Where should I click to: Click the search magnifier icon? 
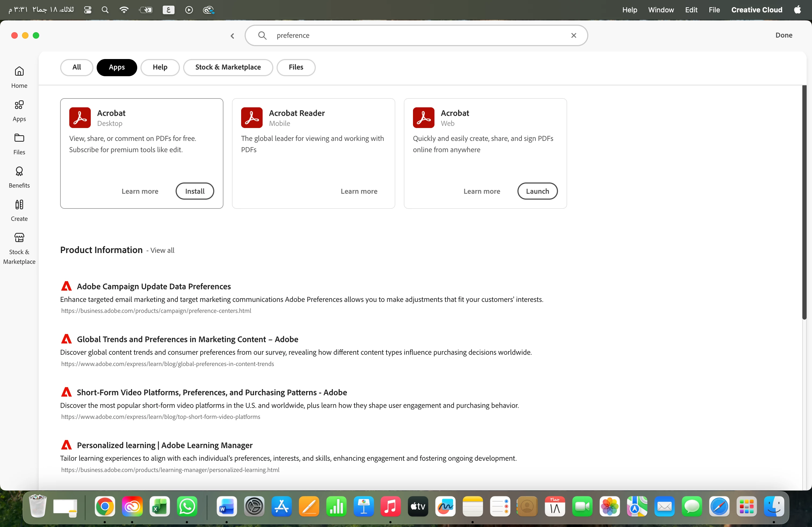coord(262,35)
